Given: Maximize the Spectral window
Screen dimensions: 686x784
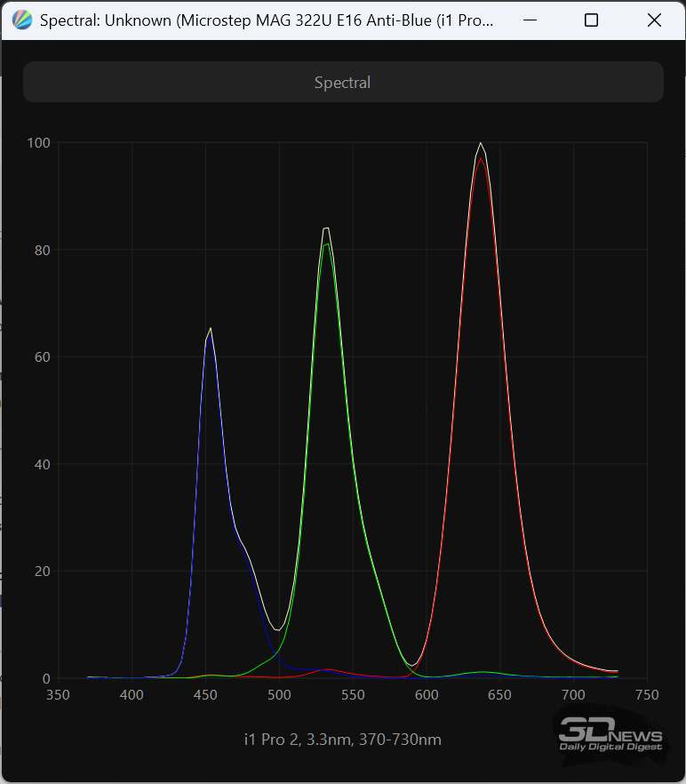Looking at the screenshot, I should (x=591, y=20).
